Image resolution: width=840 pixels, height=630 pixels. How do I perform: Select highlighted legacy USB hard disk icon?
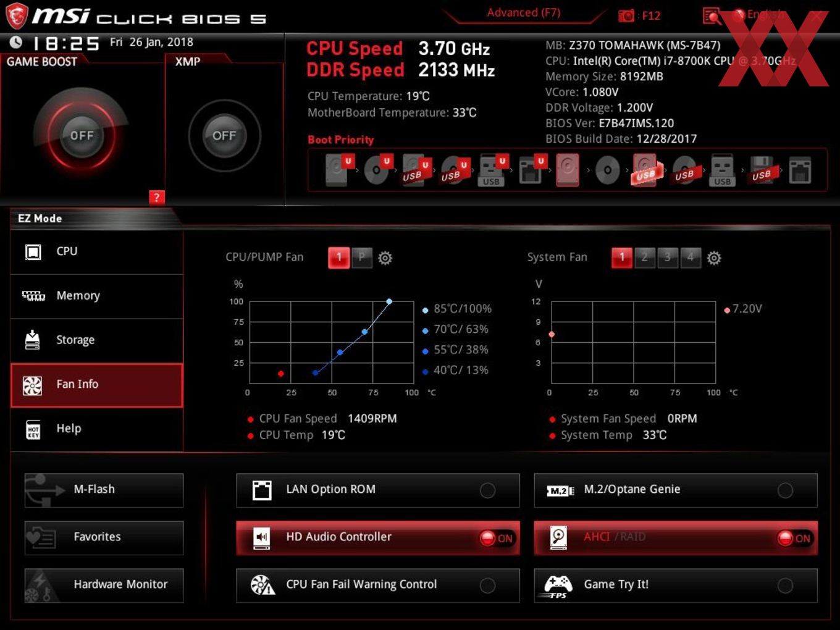[x=645, y=170]
